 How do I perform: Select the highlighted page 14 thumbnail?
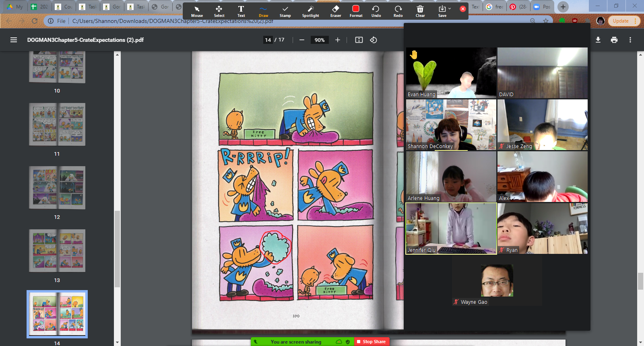(x=57, y=314)
